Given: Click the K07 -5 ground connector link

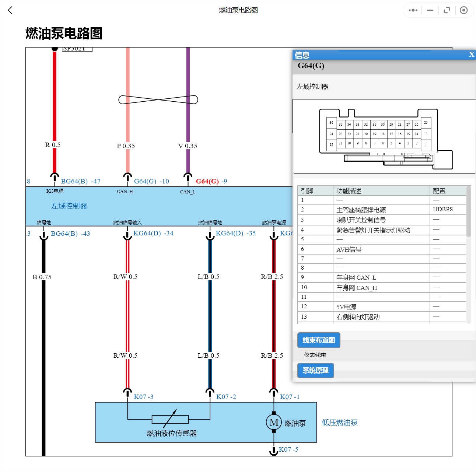Looking at the screenshot, I should pyautogui.click(x=288, y=449).
